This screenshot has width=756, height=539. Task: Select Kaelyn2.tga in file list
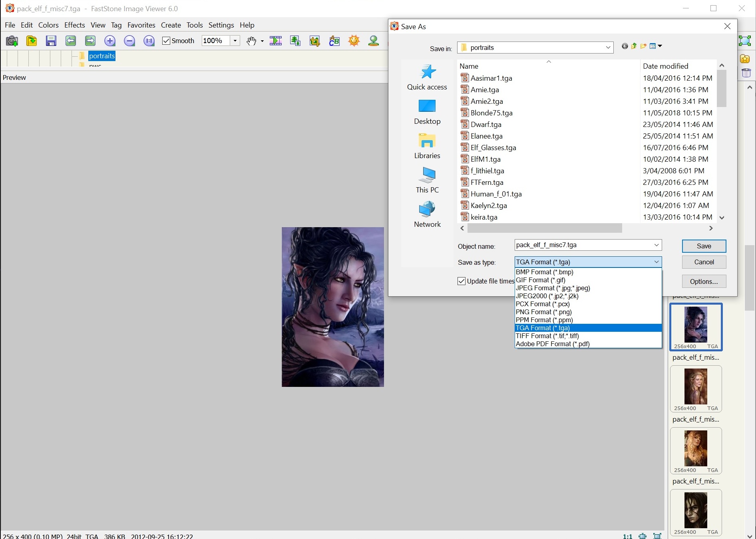click(x=489, y=206)
